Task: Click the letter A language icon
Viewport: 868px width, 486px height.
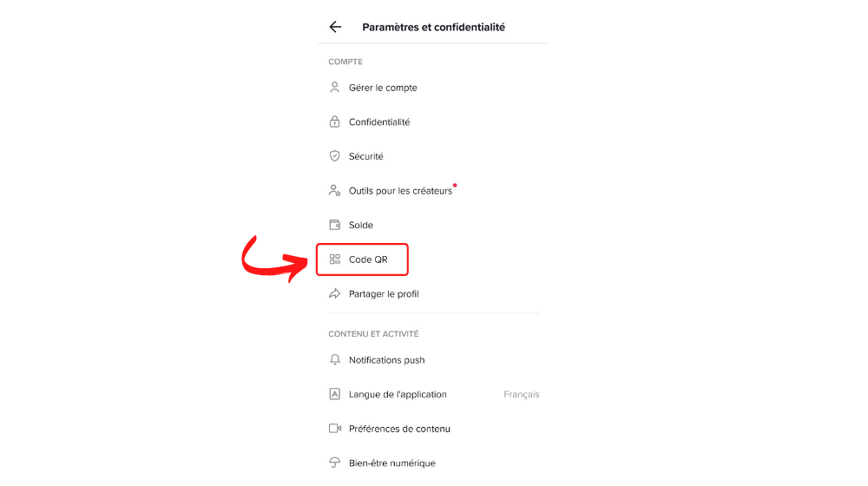Action: [x=334, y=394]
